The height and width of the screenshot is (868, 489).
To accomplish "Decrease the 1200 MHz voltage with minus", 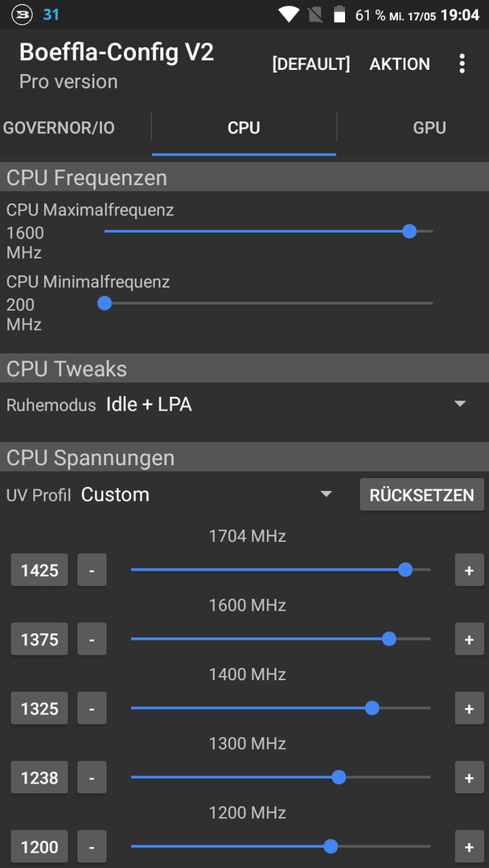I will 92,846.
